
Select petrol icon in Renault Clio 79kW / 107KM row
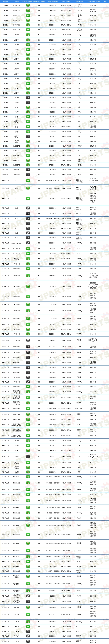point(28,199)
